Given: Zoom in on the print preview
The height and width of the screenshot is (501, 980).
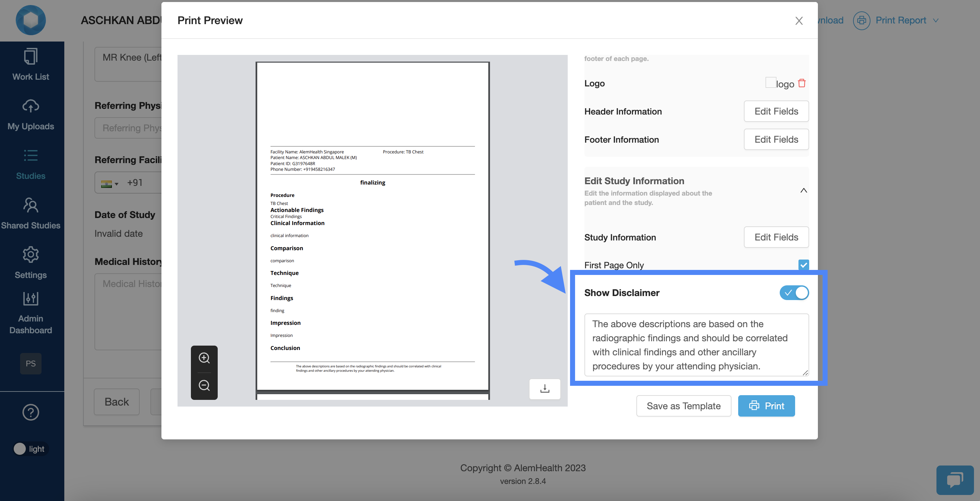Looking at the screenshot, I should pos(204,358).
